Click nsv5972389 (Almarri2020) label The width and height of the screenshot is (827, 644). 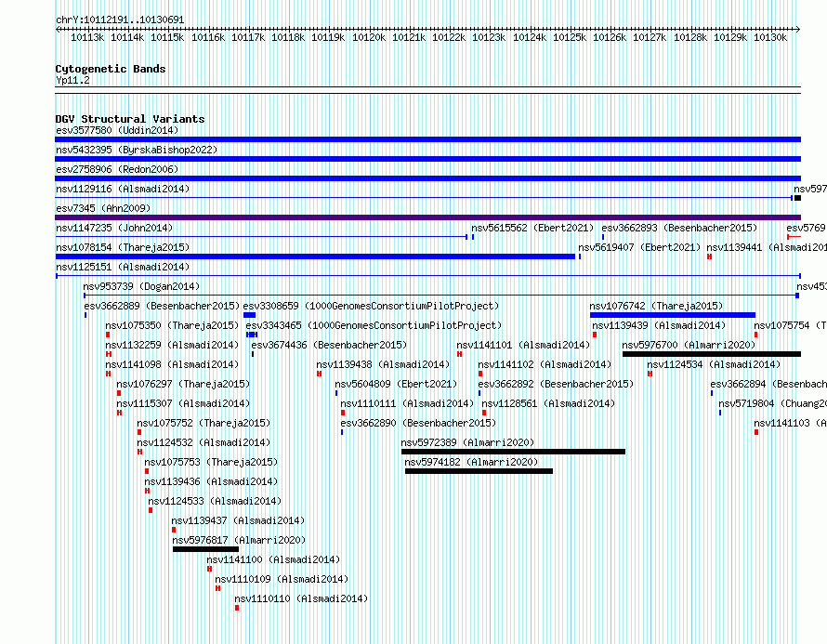point(467,442)
